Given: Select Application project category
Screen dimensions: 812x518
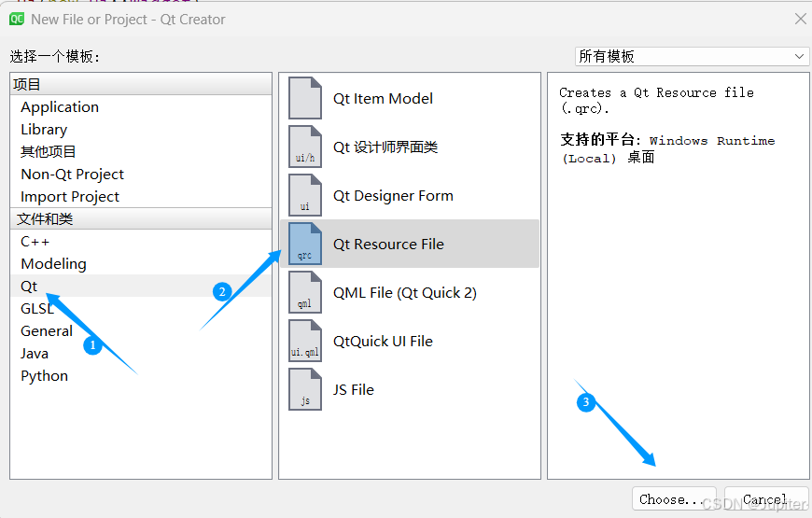Looking at the screenshot, I should click(141, 107).
